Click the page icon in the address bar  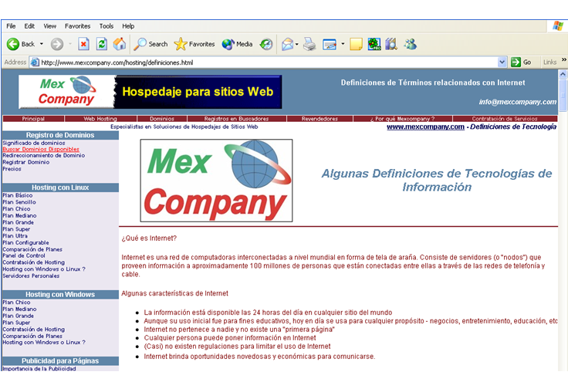[35, 63]
